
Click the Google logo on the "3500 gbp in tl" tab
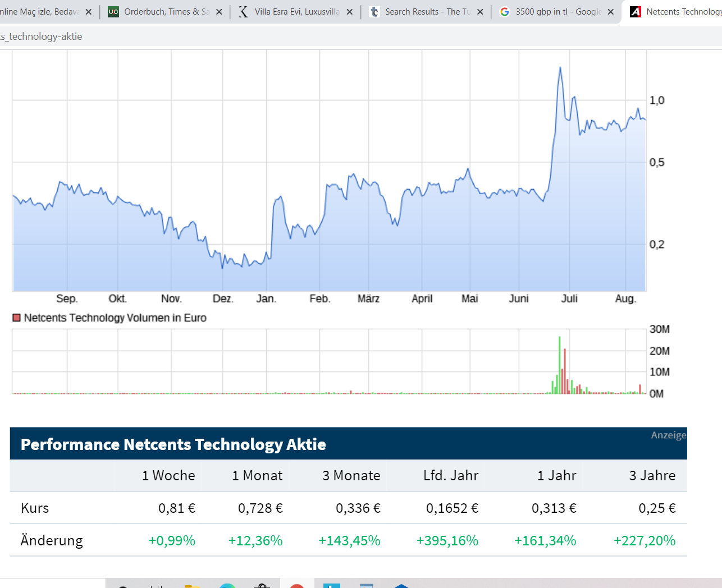[x=505, y=11]
